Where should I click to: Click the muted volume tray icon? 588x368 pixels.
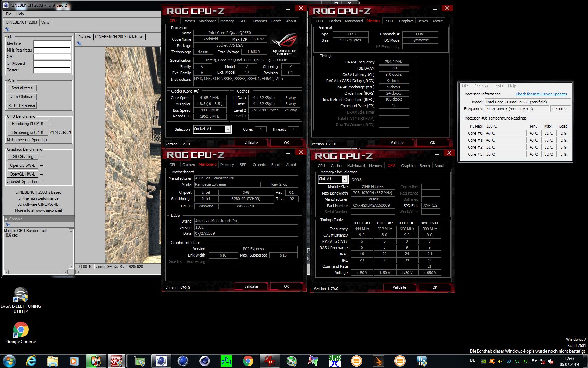click(x=551, y=361)
